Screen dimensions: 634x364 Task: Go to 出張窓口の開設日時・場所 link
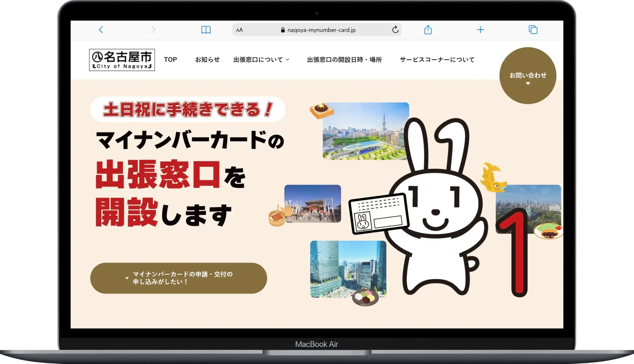click(344, 59)
